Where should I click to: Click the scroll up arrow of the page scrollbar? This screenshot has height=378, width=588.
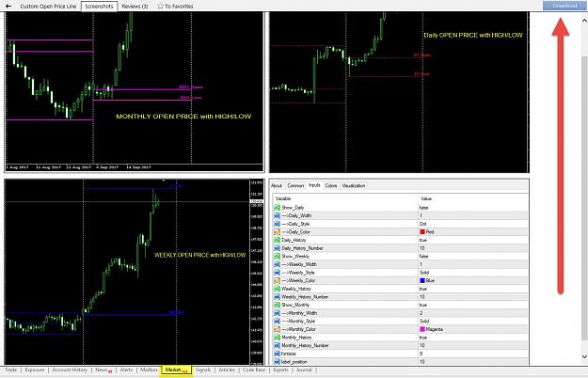584,21
